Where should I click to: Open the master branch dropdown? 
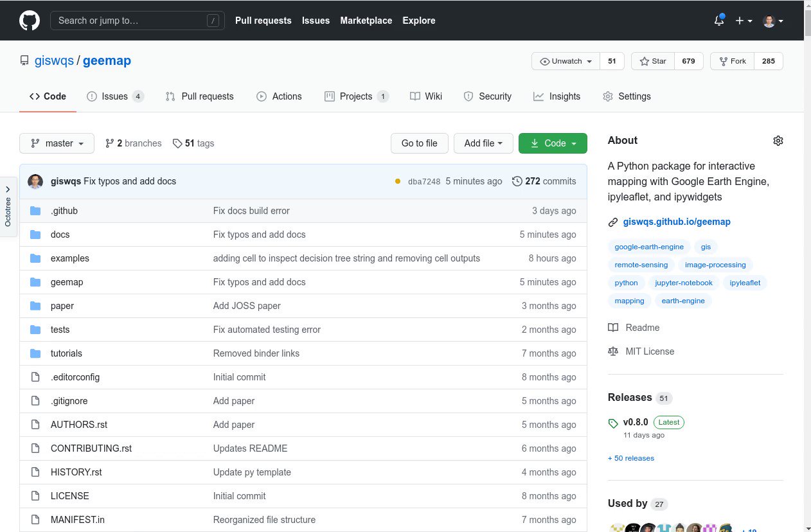coord(57,143)
